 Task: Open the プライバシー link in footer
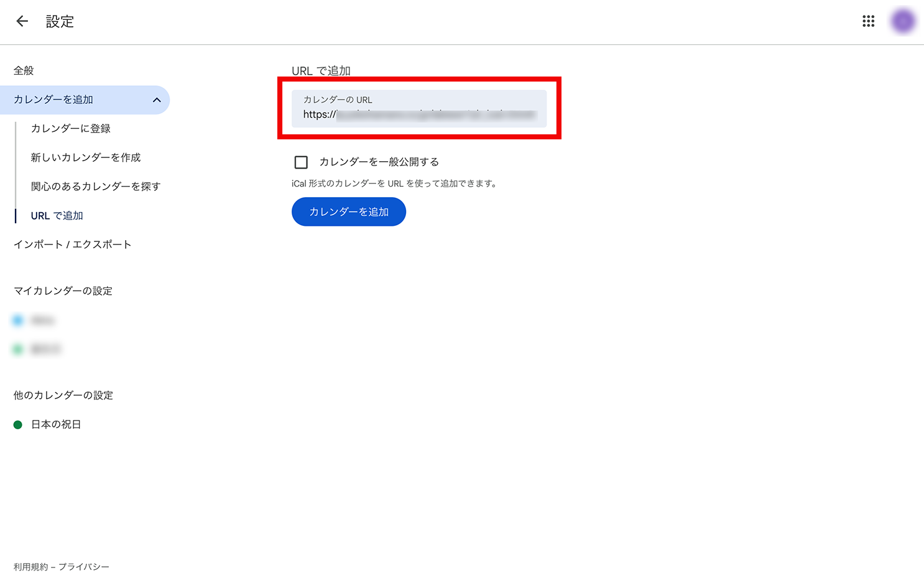click(84, 567)
